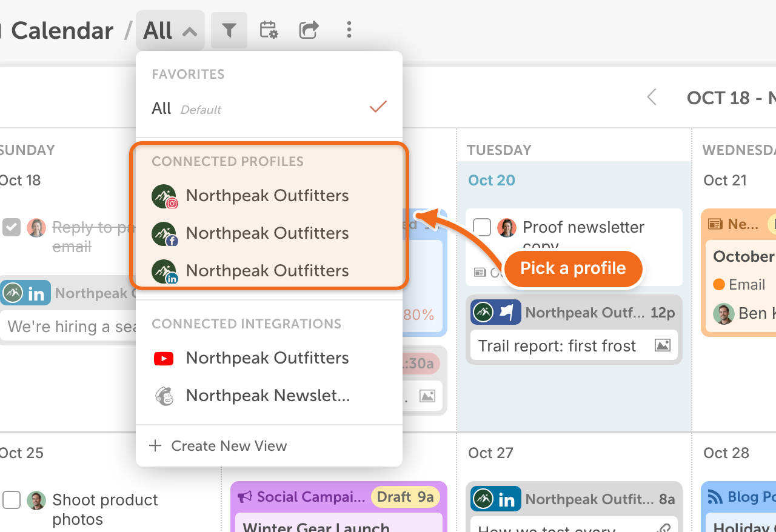Click the flag icon on the 12p Northpeak post

(x=507, y=313)
